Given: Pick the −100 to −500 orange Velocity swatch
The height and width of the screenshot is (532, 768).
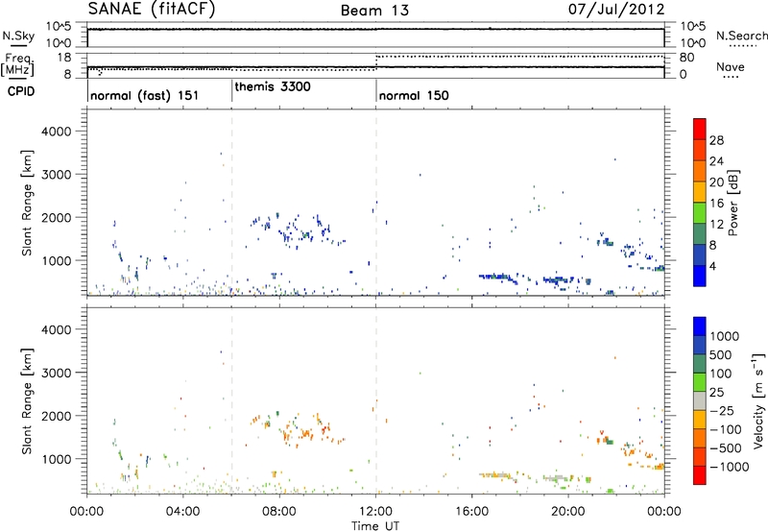Looking at the screenshot, I should point(700,438).
